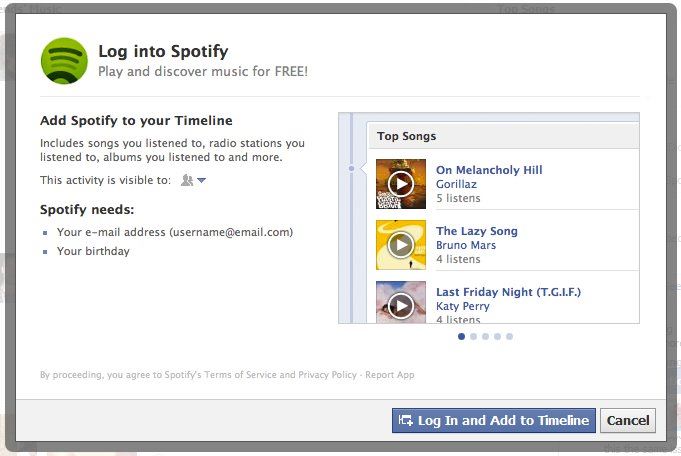Switch to the third carousel page dot
This screenshot has width=681, height=456.
point(485,337)
